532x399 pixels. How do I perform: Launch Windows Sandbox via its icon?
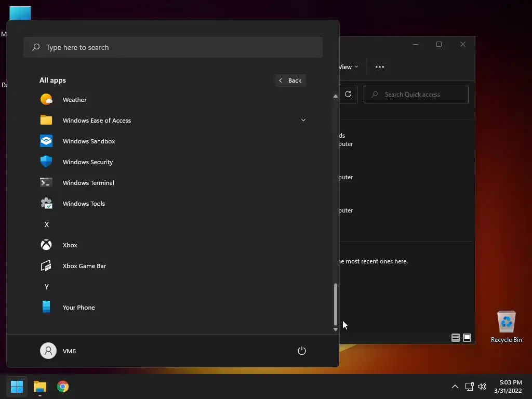(46, 141)
